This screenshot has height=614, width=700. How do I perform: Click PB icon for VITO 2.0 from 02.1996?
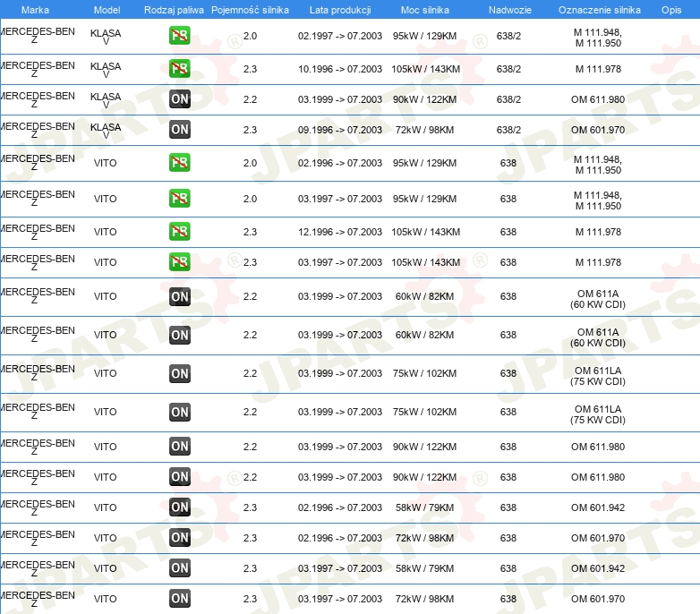pos(180,163)
